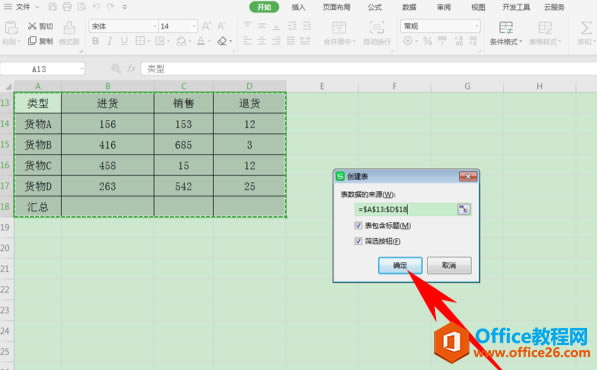Select column header E
Screen dimensions: 597x370
[322, 86]
